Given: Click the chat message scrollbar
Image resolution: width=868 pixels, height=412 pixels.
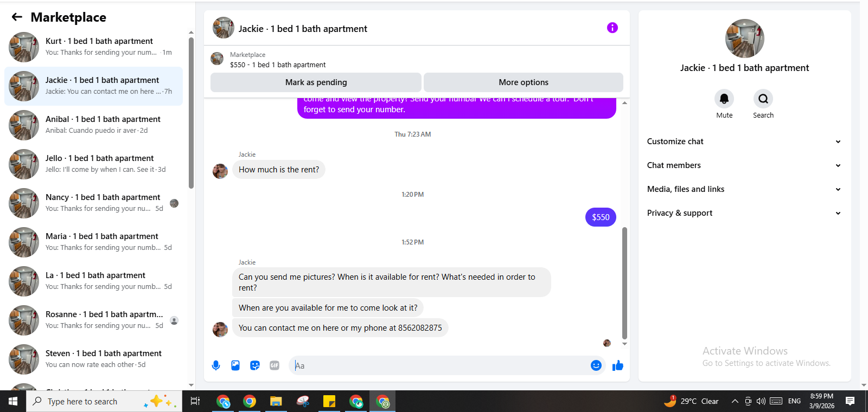Looking at the screenshot, I should [x=624, y=283].
